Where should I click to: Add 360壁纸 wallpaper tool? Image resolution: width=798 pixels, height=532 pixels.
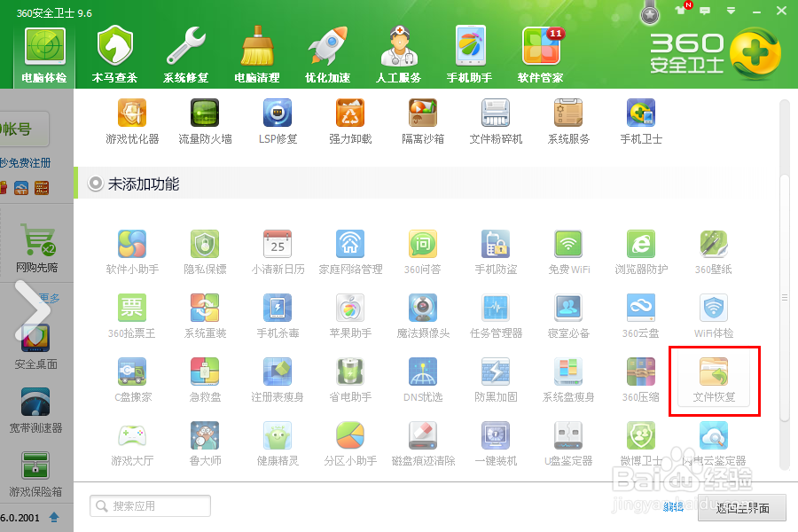point(714,252)
